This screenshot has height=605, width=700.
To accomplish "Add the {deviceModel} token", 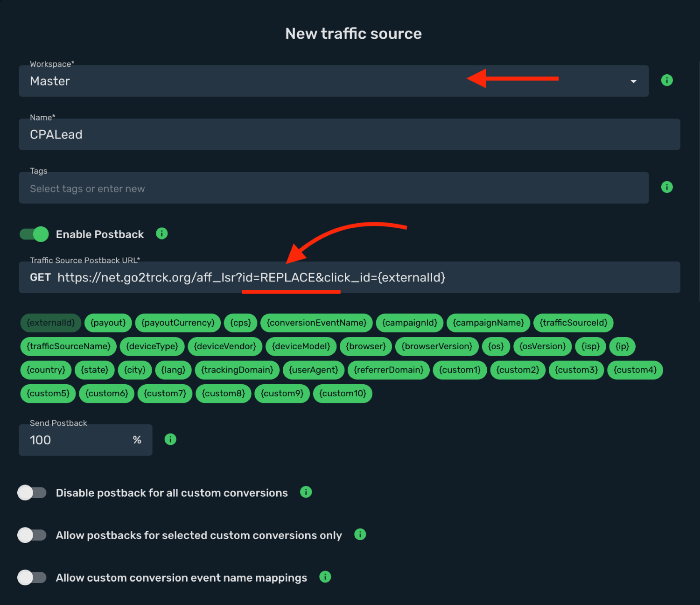I will point(301,346).
